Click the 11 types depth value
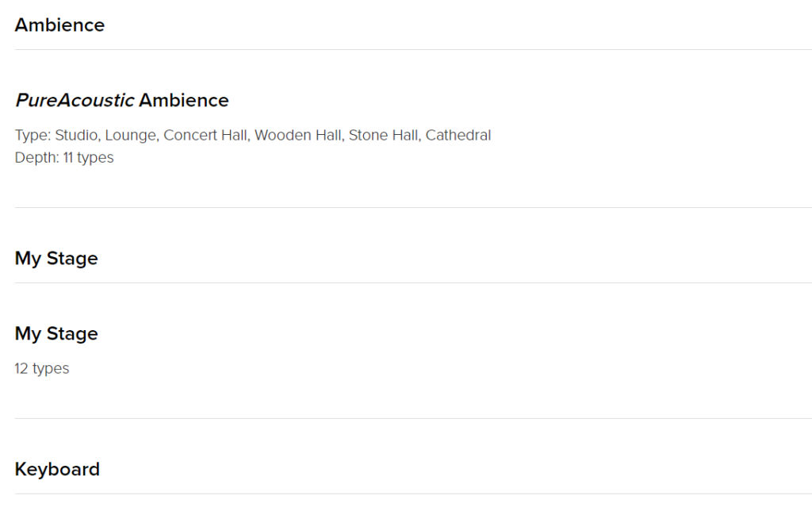The image size is (812, 515). (89, 157)
